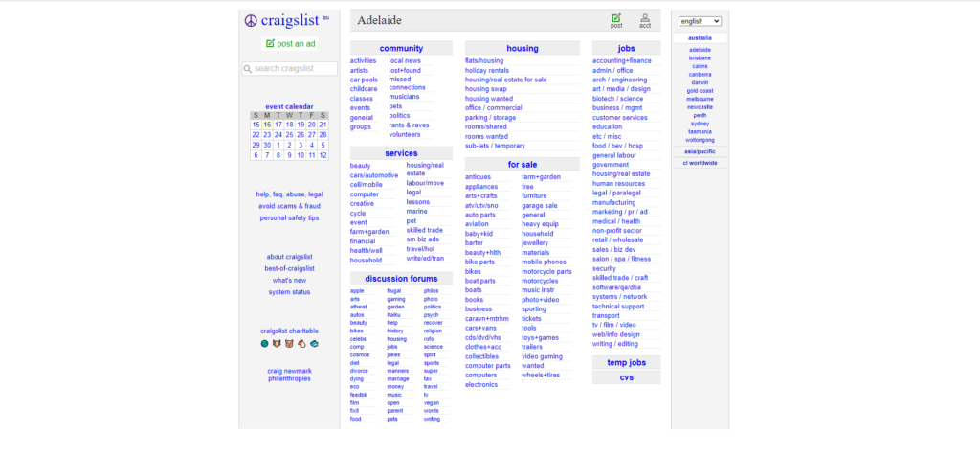This screenshot has width=980, height=456.
Task: Select 'melbourne' in the city list
Action: coord(700,99)
